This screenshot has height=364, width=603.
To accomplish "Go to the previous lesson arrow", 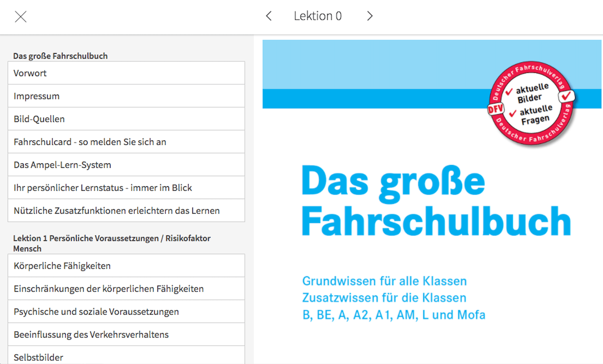I will tap(269, 16).
